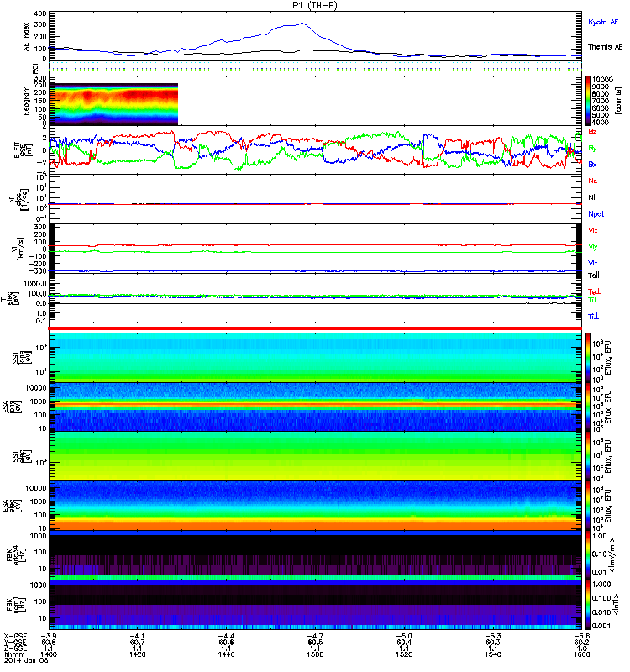Click the blue Vix velocity legend label
The width and height of the screenshot is (630, 672).
pos(593,263)
